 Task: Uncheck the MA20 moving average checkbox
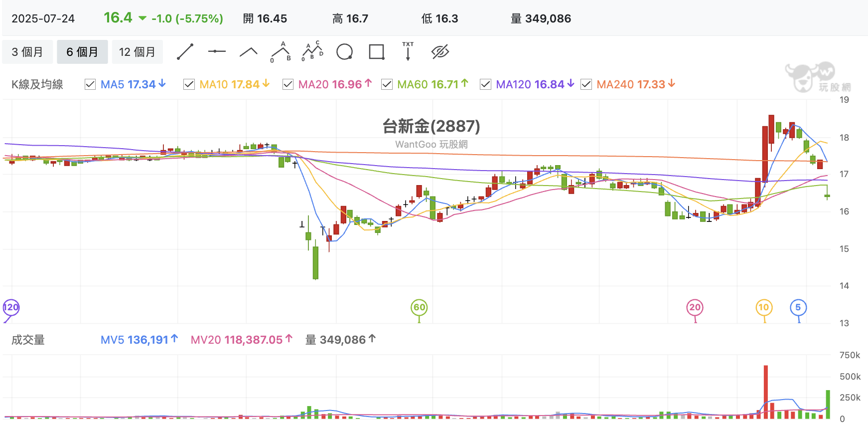tap(288, 84)
